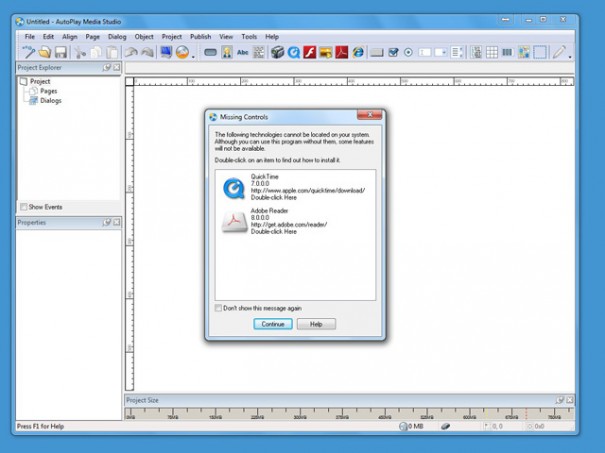This screenshot has height=453, width=605.
Task: Open the Help menu in menu bar
Action: pyautogui.click(x=272, y=37)
